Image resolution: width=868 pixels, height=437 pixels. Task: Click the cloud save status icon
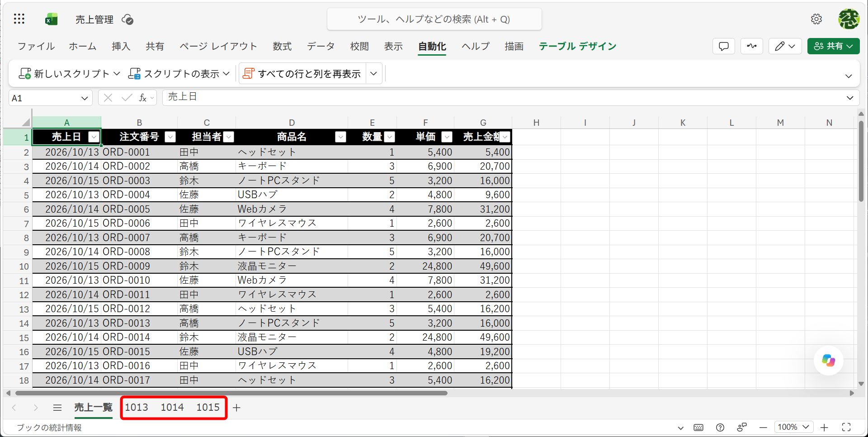127,19
